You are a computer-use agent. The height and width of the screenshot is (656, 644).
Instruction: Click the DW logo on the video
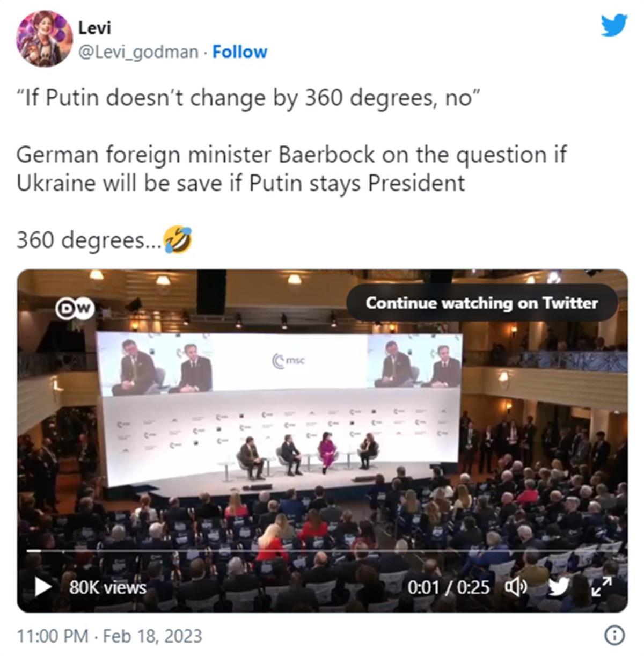click(75, 309)
